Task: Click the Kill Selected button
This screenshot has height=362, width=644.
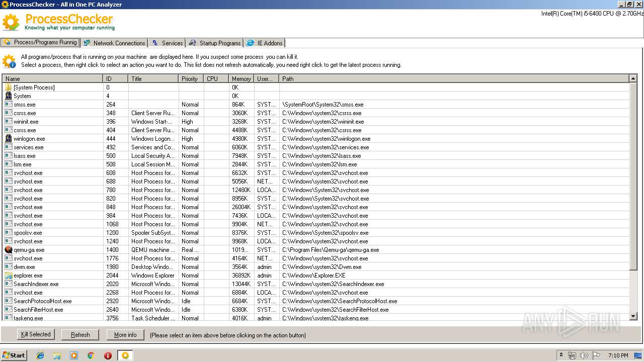Action: (x=36, y=334)
